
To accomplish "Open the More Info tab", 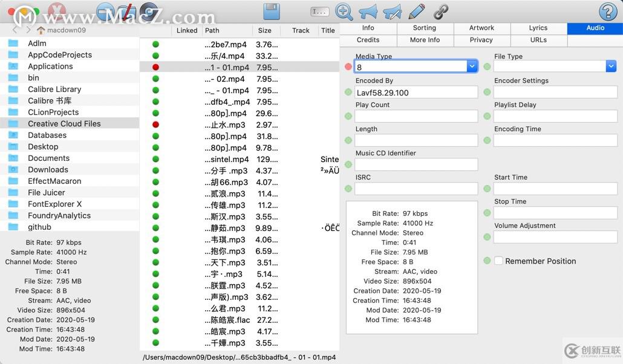I will coord(425,40).
